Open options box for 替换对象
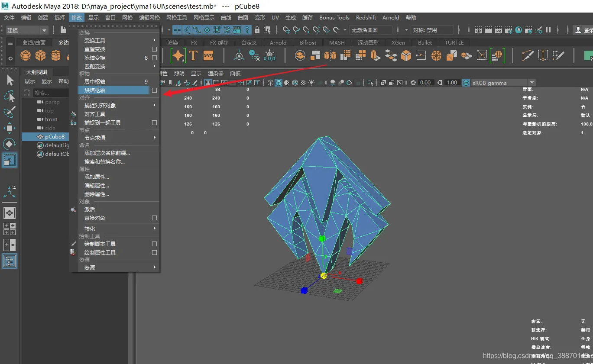593x364 pixels. [154, 218]
